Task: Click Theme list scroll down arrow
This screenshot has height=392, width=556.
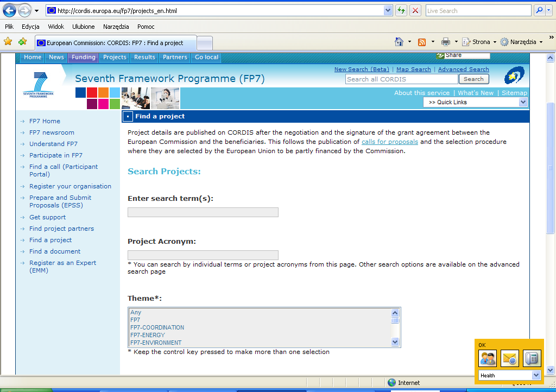Action: 395,342
